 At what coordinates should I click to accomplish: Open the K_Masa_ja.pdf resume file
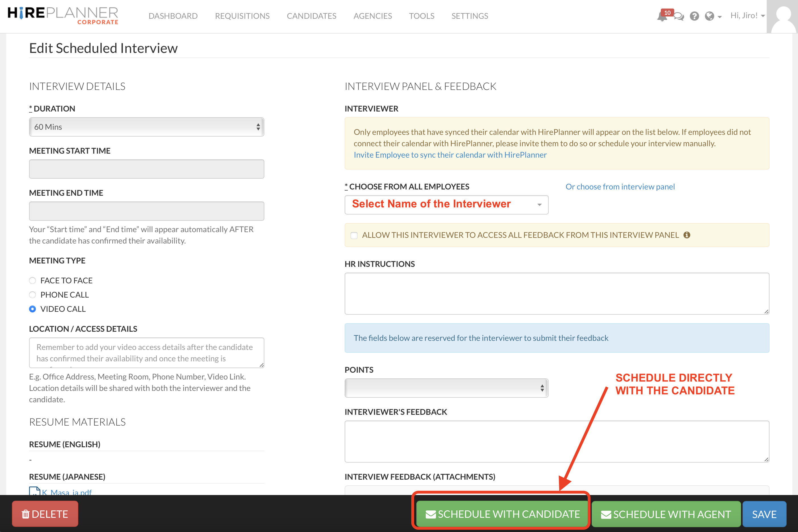pos(67,492)
